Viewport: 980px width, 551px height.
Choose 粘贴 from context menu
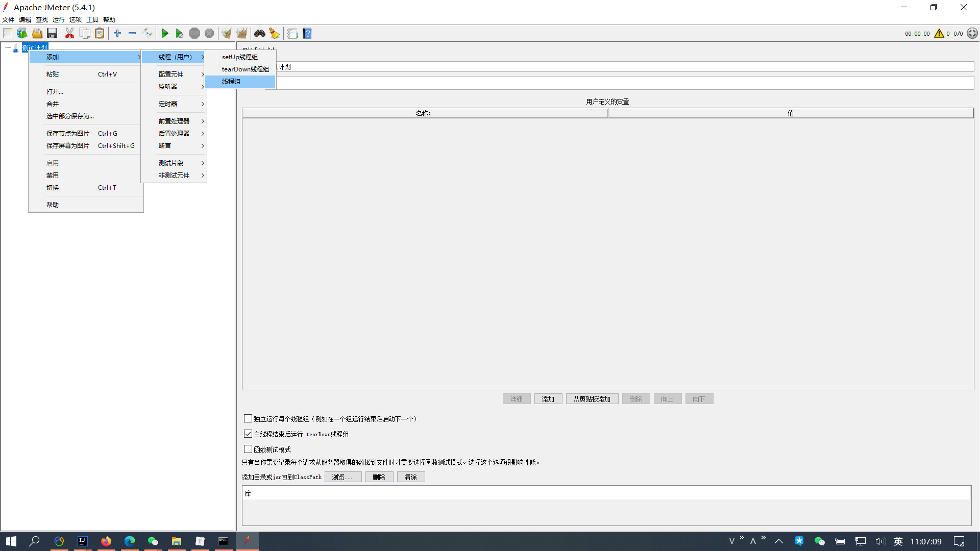[86, 74]
